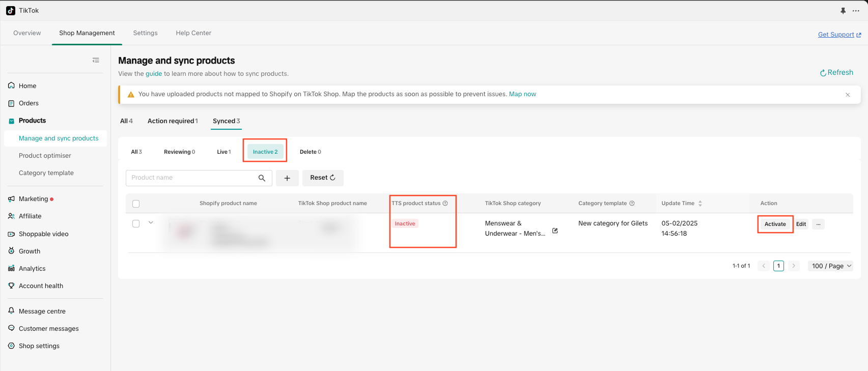Click the blurred product thumbnail image

pyautogui.click(x=184, y=232)
